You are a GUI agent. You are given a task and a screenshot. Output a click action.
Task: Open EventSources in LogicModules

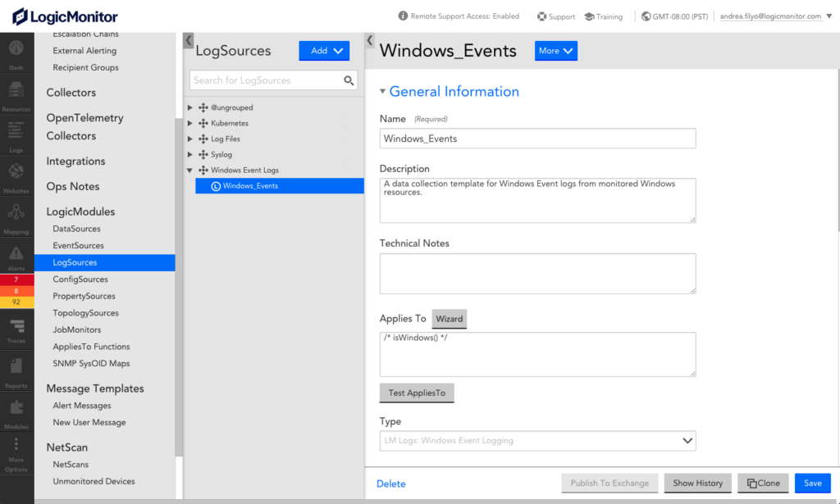point(78,246)
